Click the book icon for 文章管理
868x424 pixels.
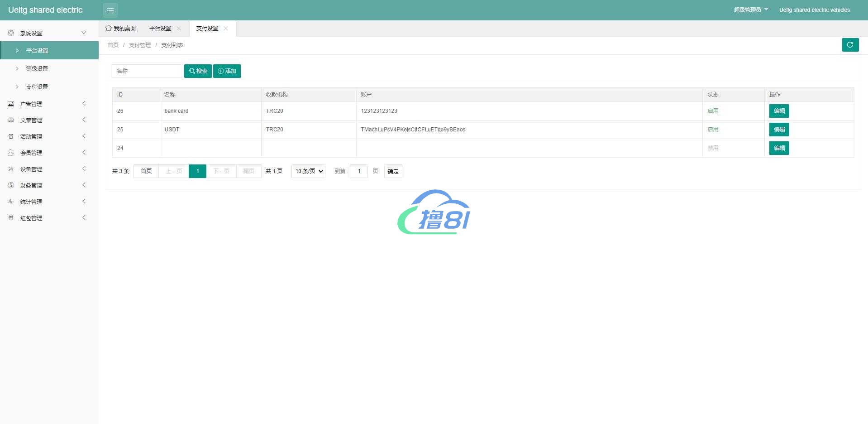pos(11,120)
